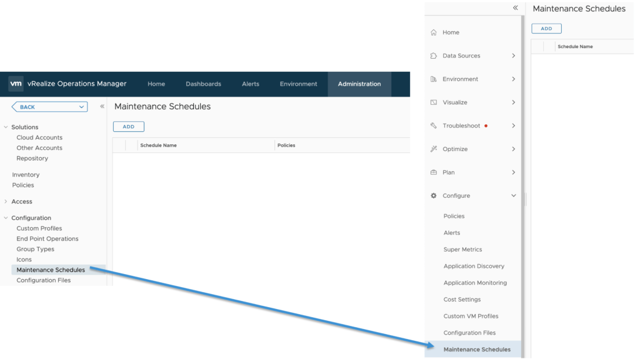The image size is (640, 364).
Task: Open the BACK dropdown selector
Action: pyautogui.click(x=49, y=107)
